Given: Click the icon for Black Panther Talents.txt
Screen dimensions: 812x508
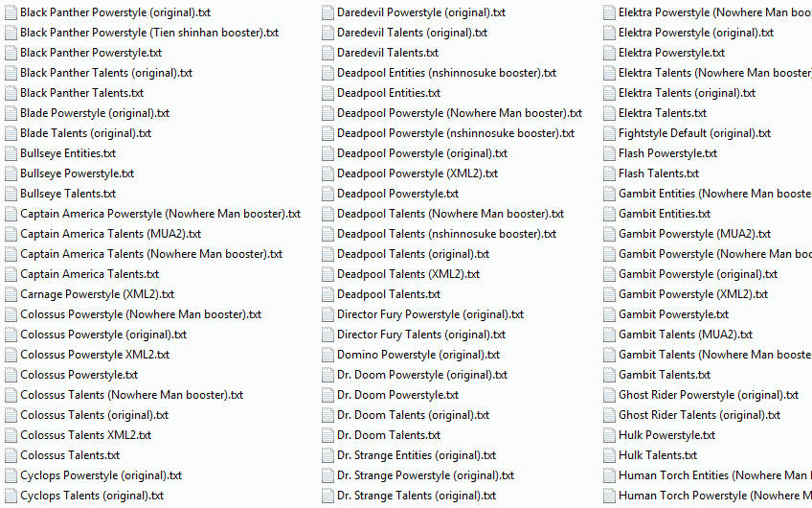Looking at the screenshot, I should (x=11, y=93).
